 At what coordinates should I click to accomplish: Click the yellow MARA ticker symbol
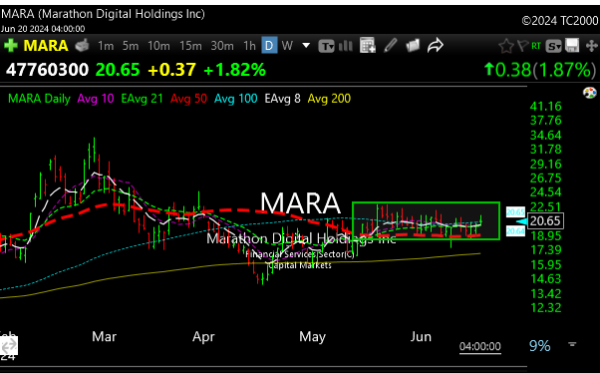(x=46, y=46)
